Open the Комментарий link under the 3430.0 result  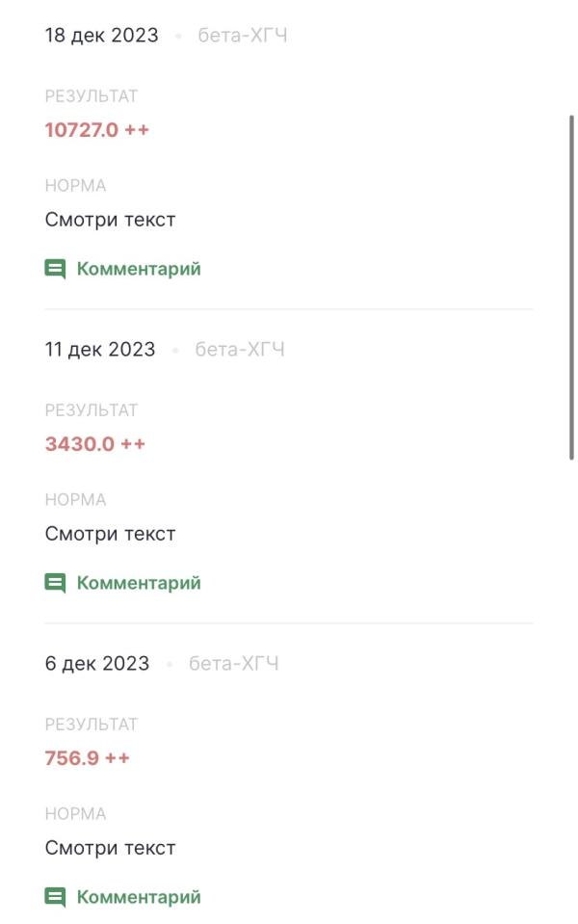click(x=139, y=583)
